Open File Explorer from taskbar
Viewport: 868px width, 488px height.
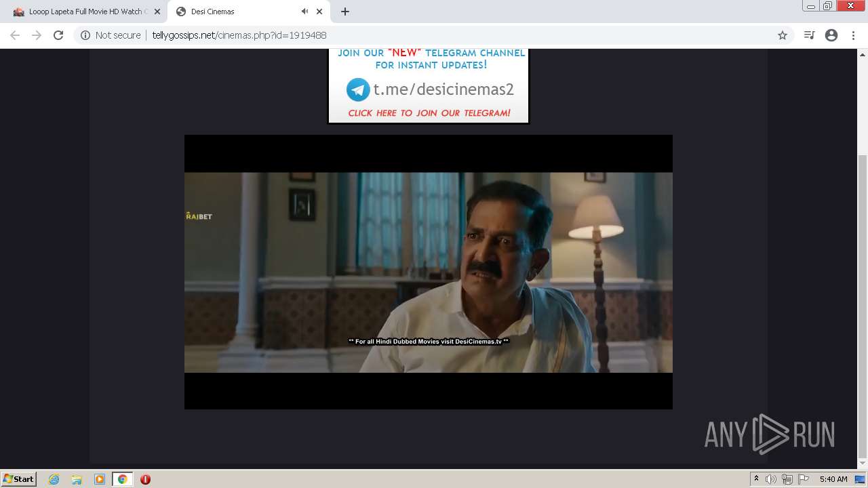(77, 479)
